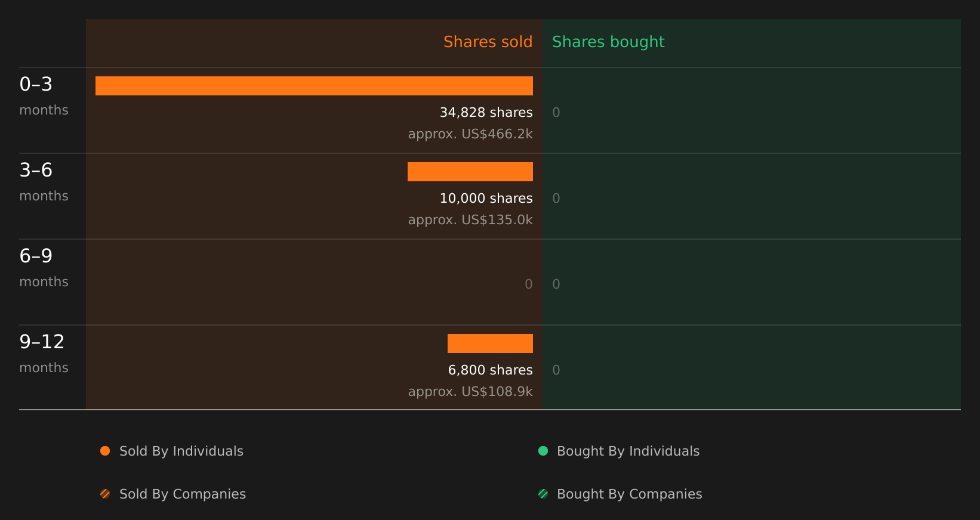This screenshot has width=980, height=520.
Task: Click the Bought By Individuals green dot
Action: (x=543, y=451)
